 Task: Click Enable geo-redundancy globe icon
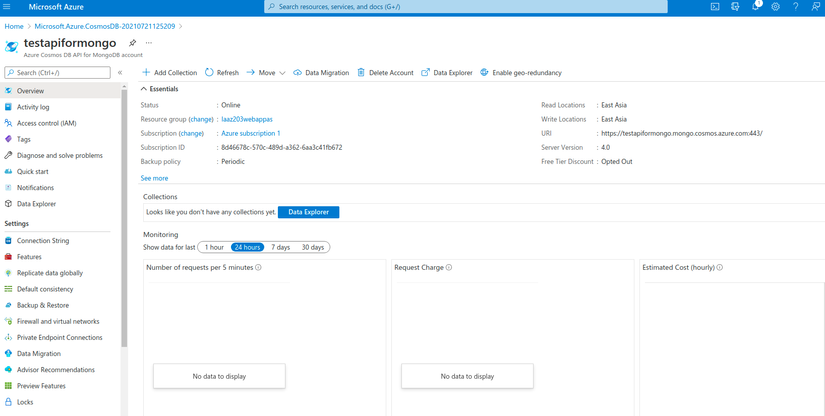[x=484, y=73]
